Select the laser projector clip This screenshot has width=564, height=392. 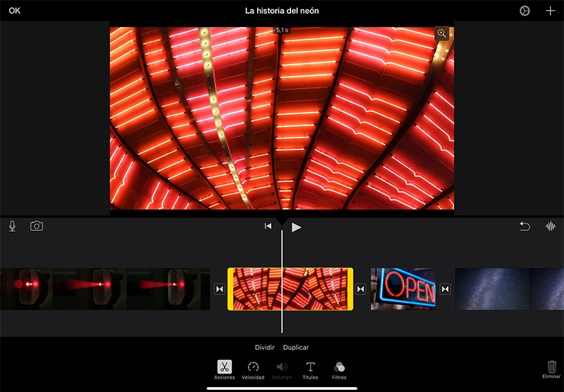(104, 289)
